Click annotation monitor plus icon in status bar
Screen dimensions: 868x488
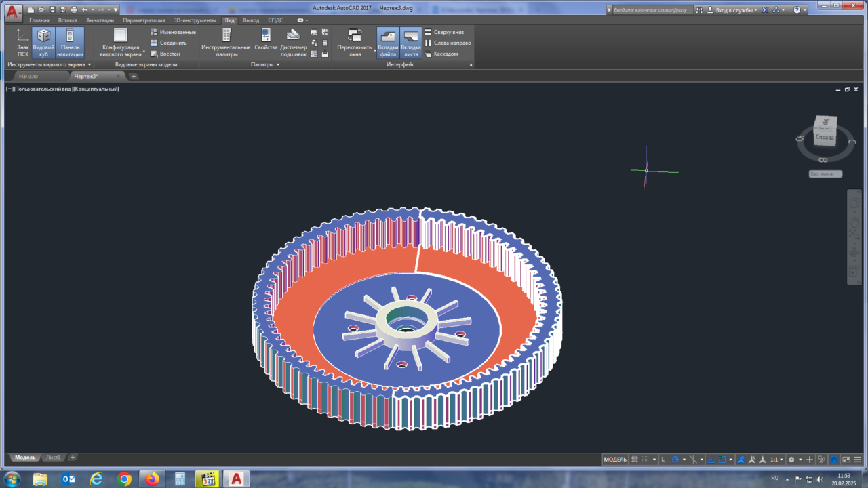pyautogui.click(x=809, y=460)
